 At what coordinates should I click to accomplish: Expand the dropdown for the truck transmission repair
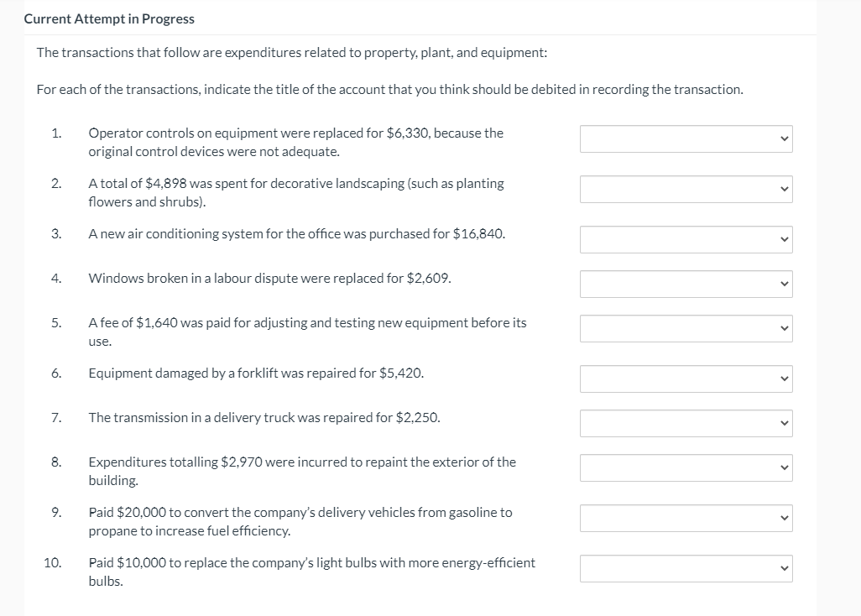686,423
